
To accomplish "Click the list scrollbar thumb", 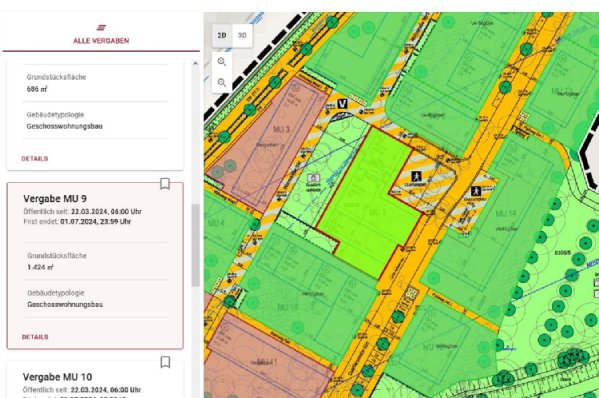I will pyautogui.click(x=196, y=245).
